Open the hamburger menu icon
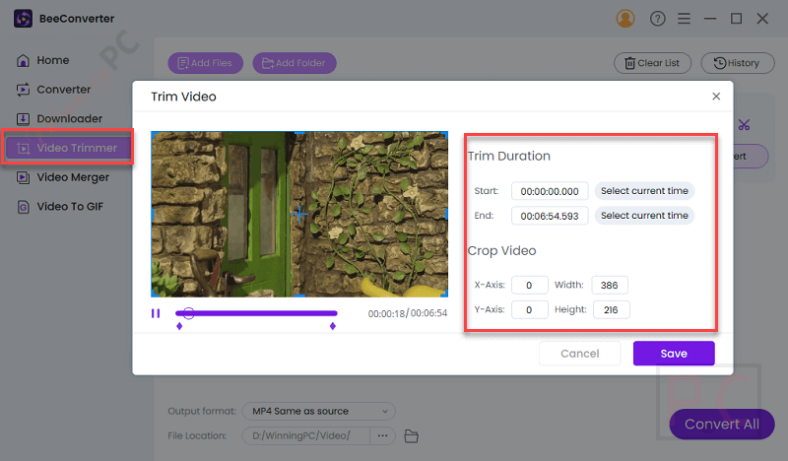Image resolution: width=788 pixels, height=461 pixels. point(683,19)
